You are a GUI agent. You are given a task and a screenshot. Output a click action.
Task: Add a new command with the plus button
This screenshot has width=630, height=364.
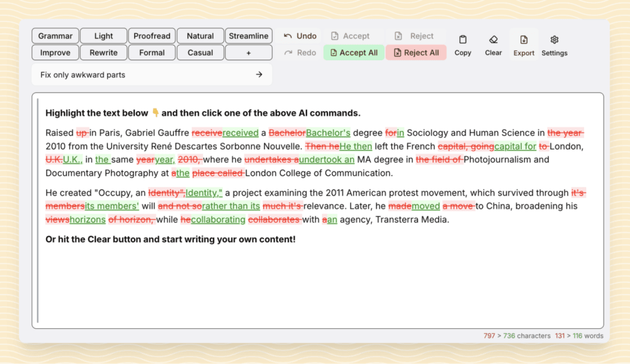(249, 53)
